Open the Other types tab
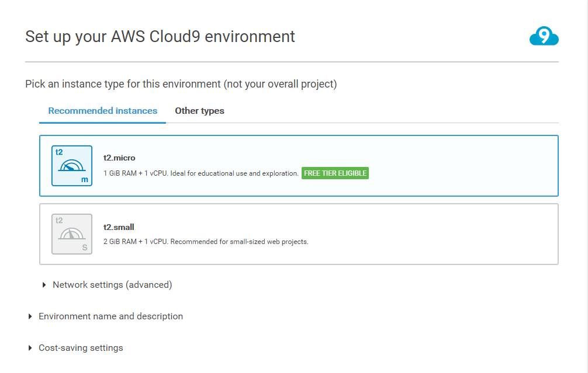 click(x=199, y=111)
